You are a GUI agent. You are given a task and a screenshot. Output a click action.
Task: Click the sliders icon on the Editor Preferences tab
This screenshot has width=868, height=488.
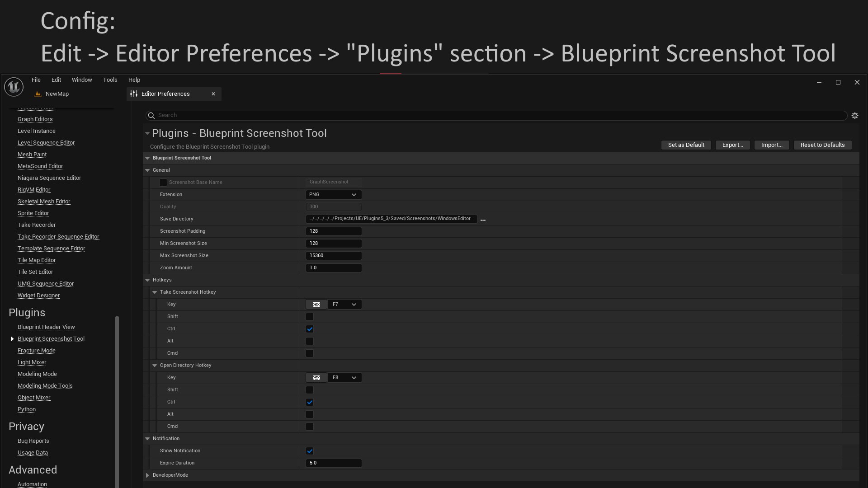(133, 94)
